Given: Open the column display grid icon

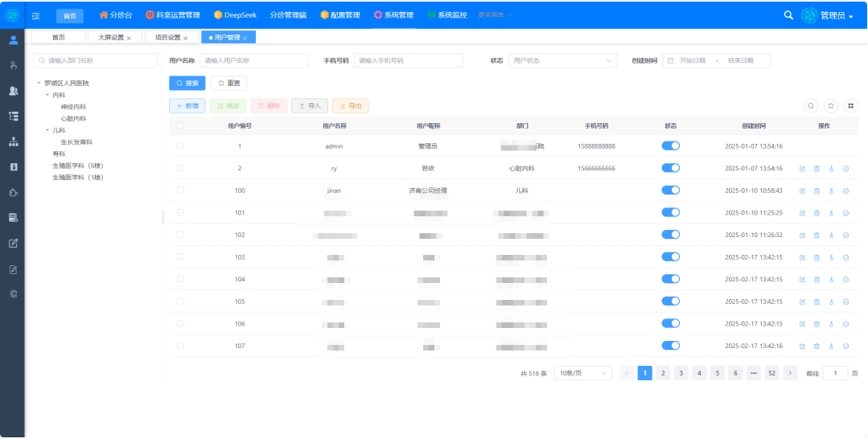Looking at the screenshot, I should pyautogui.click(x=850, y=105).
